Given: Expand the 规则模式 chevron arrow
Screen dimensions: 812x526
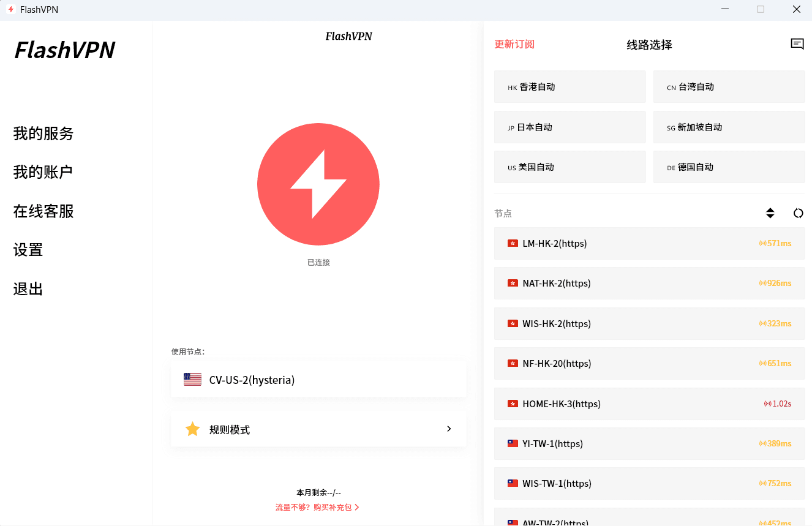Looking at the screenshot, I should [x=449, y=429].
